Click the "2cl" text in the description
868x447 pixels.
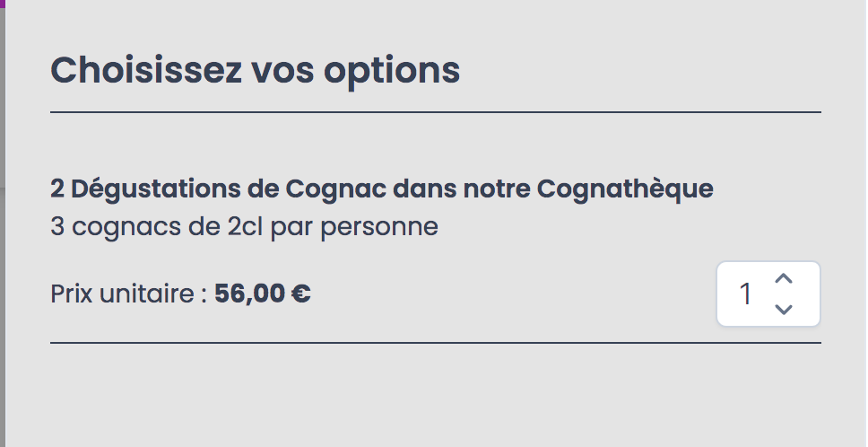click(x=245, y=226)
